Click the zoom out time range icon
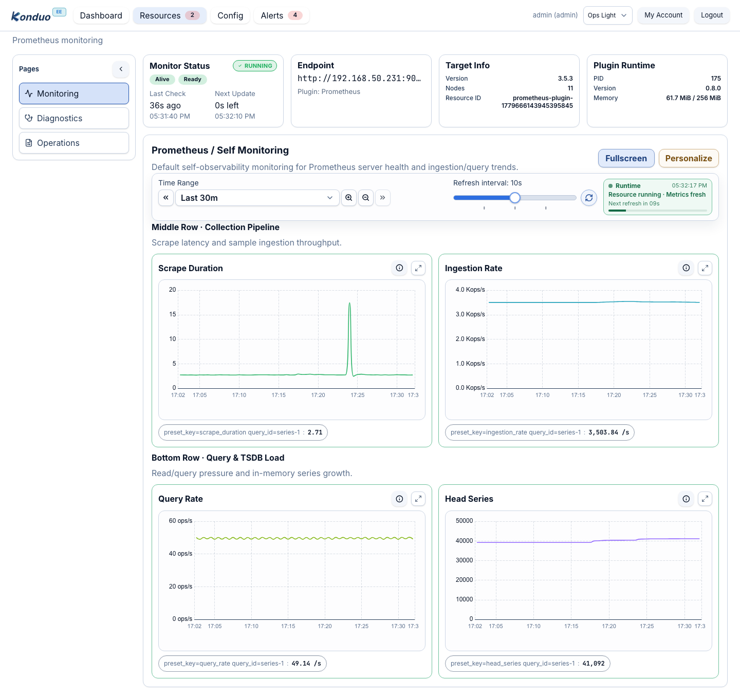 click(366, 198)
